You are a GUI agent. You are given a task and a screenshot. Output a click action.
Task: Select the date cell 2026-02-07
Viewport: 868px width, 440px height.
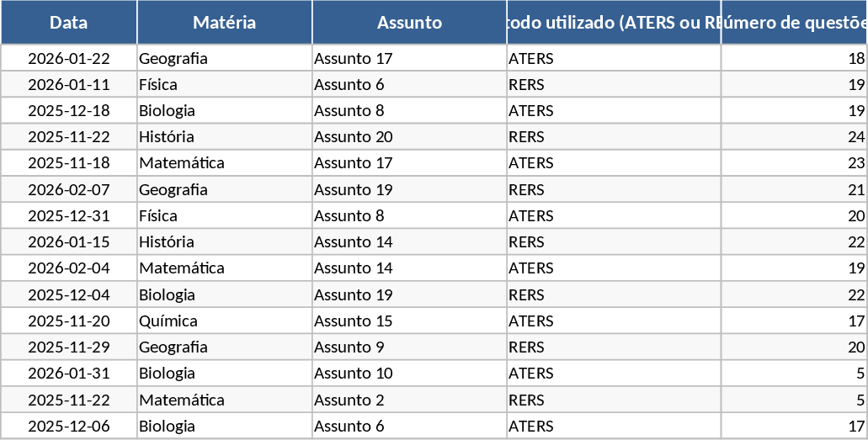coord(69,189)
